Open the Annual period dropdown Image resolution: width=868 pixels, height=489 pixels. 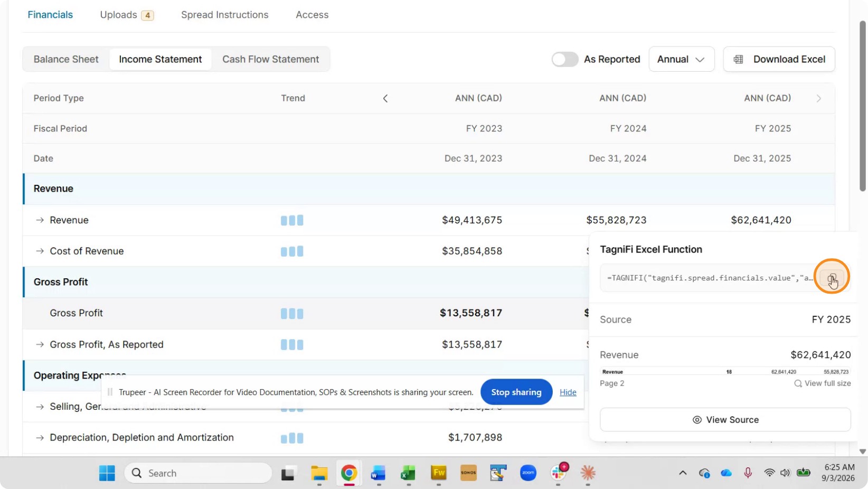pos(681,59)
